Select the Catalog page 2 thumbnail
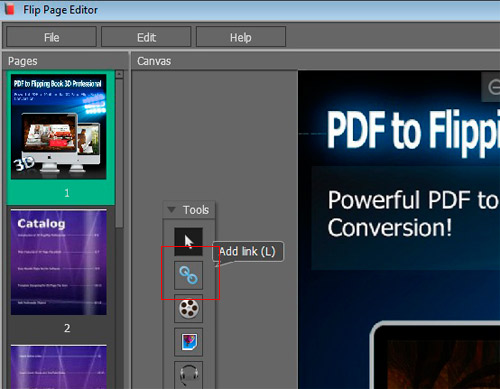This screenshot has height=389, width=500. coord(59,262)
